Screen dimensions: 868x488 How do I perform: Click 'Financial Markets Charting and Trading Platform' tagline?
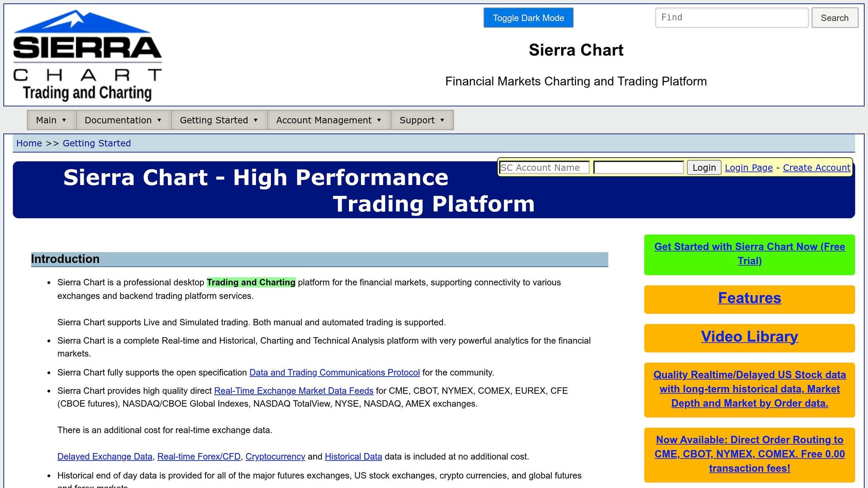pyautogui.click(x=576, y=81)
